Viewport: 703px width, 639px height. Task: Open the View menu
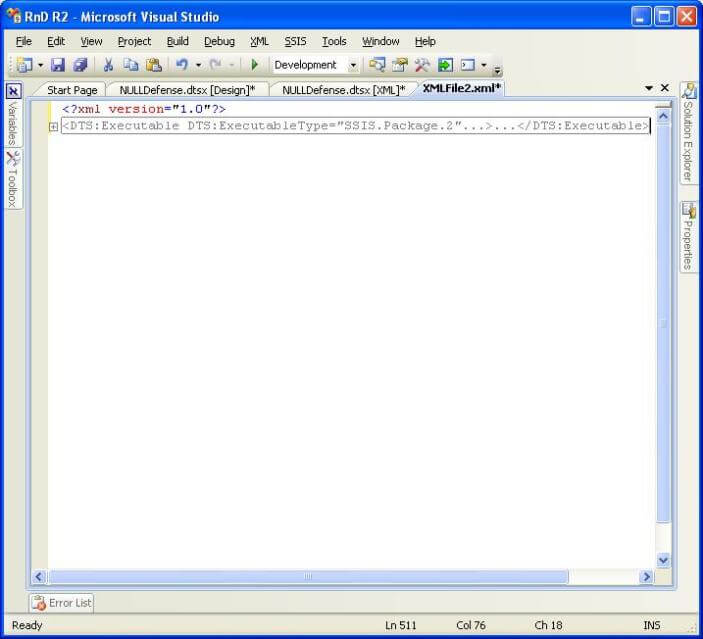pyautogui.click(x=91, y=41)
